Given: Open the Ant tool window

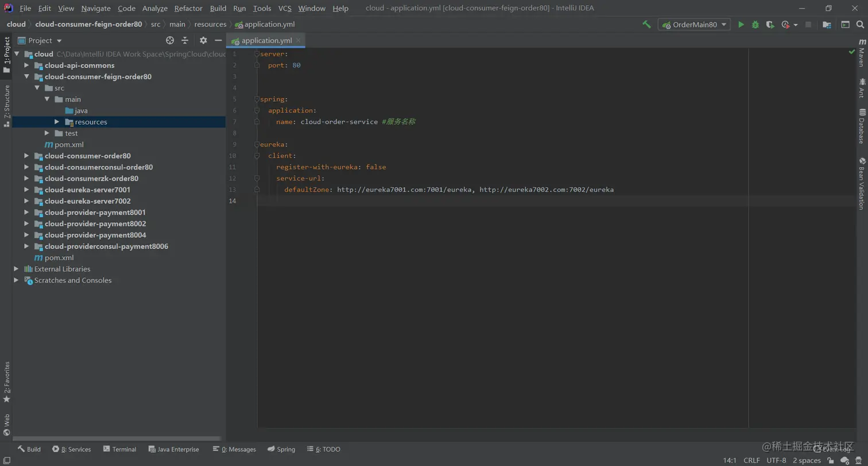Looking at the screenshot, I should coord(862,88).
